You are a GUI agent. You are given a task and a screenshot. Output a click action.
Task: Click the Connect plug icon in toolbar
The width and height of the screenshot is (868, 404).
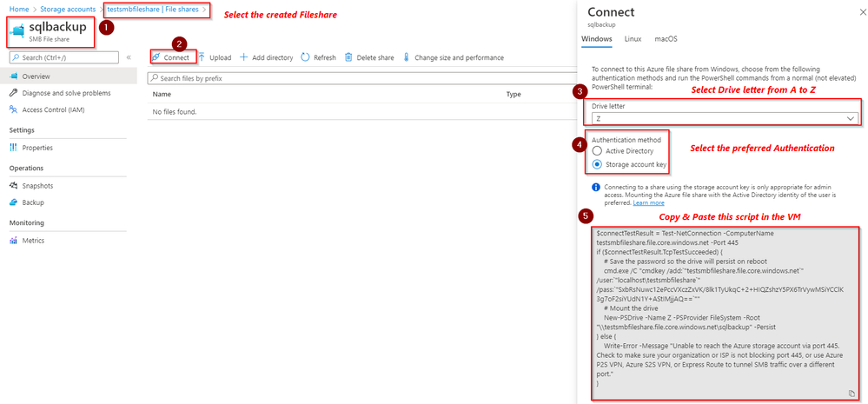pyautogui.click(x=156, y=57)
